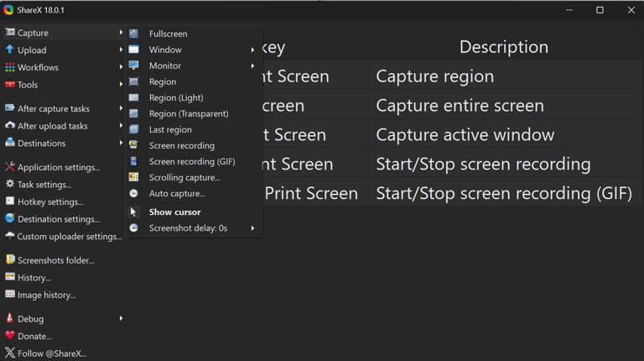Choose Fullscreen from the Capture submenu
Viewport: 644px width, 361px height.
pos(194,34)
